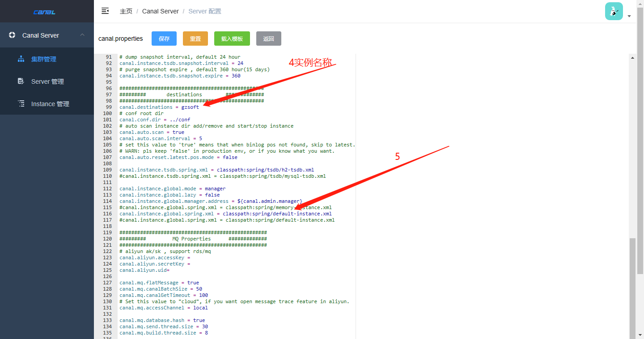Click line number 99 in gutter
This screenshot has height=339, width=644.
click(109, 107)
